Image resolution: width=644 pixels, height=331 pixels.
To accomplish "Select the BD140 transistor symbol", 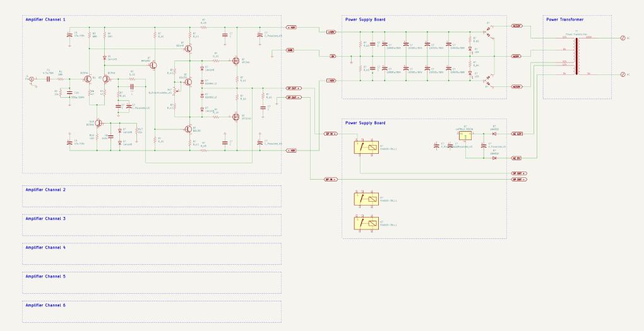I will click(x=188, y=48).
